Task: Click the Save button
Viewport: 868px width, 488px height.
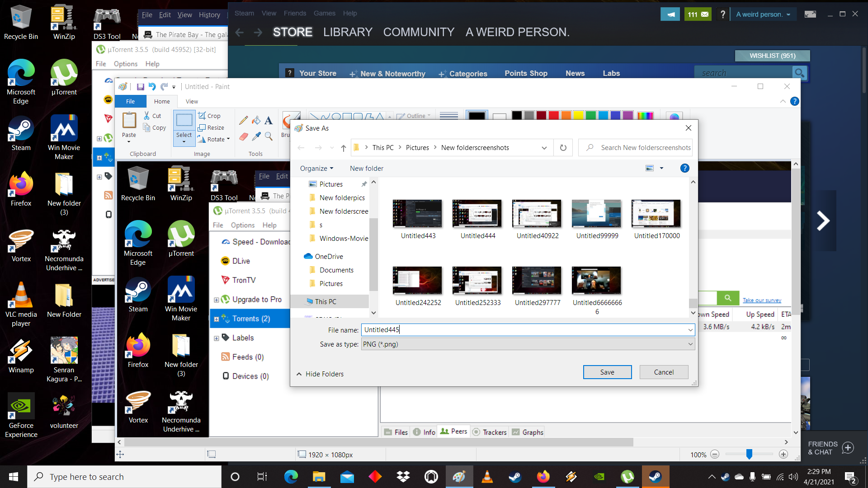Action: [607, 372]
